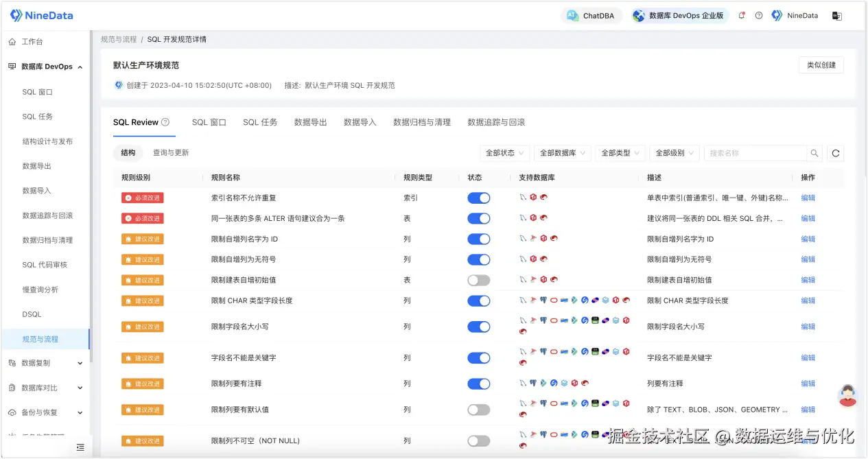The image size is (868, 459).
Task: Click the refresh icon next to search
Action: click(x=836, y=153)
